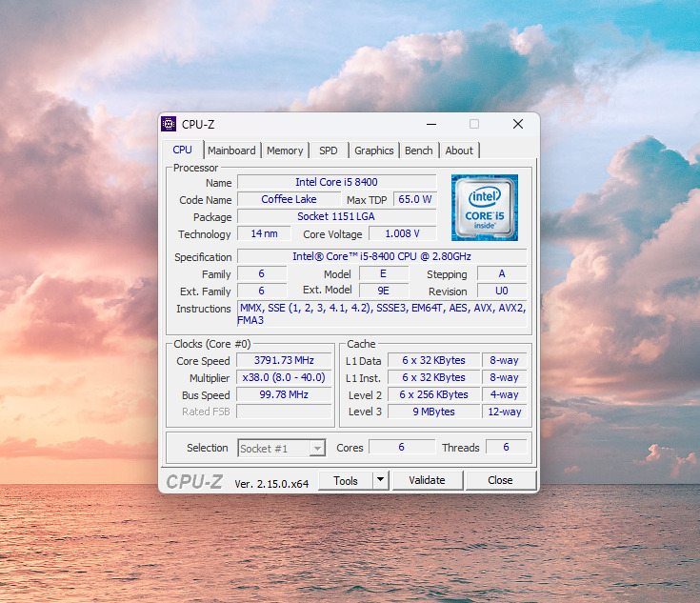Click the Tools button
This screenshot has width=700, height=603.
[x=345, y=481]
